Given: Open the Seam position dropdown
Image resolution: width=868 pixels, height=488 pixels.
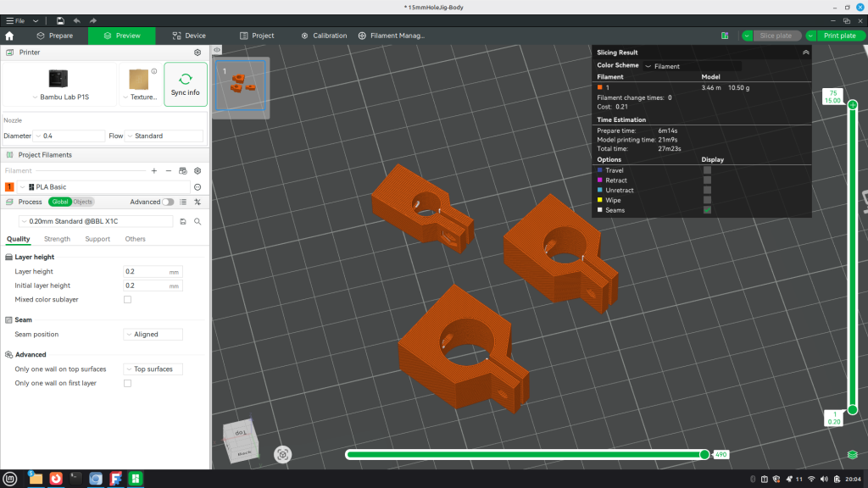Looking at the screenshot, I should coord(153,334).
